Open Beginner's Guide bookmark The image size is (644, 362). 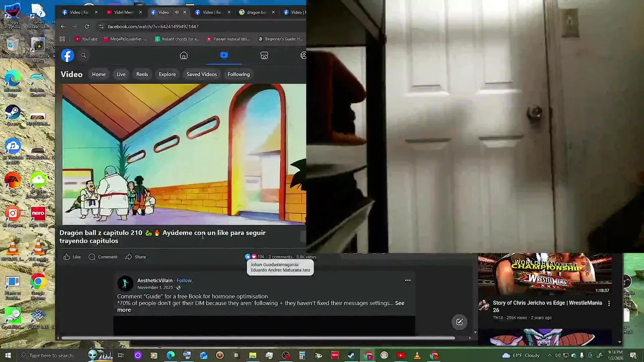[281, 39]
